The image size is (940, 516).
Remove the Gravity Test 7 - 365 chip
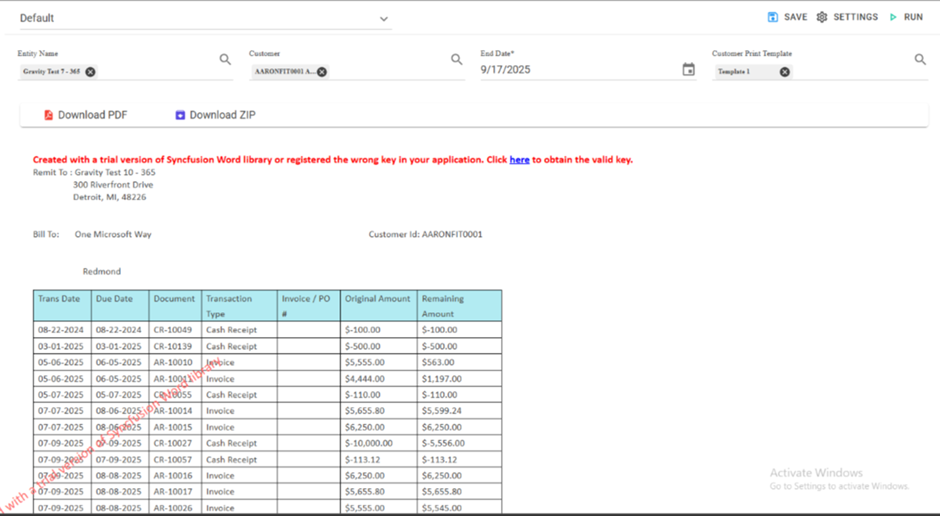point(90,72)
